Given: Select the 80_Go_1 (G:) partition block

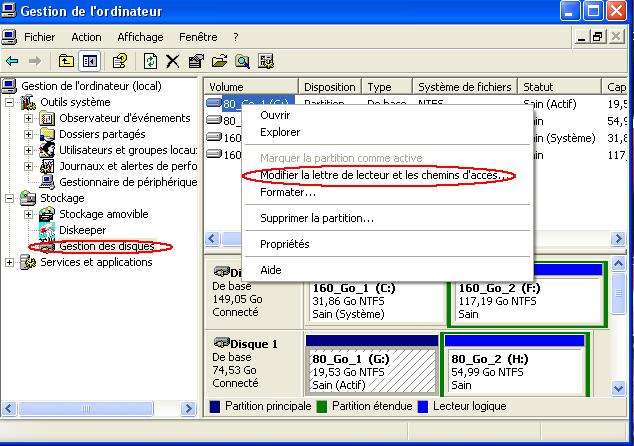Looking at the screenshot, I should (x=372, y=365).
